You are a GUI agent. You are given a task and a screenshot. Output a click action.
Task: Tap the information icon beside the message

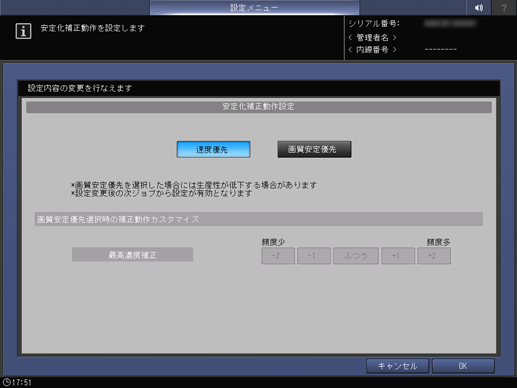click(23, 31)
